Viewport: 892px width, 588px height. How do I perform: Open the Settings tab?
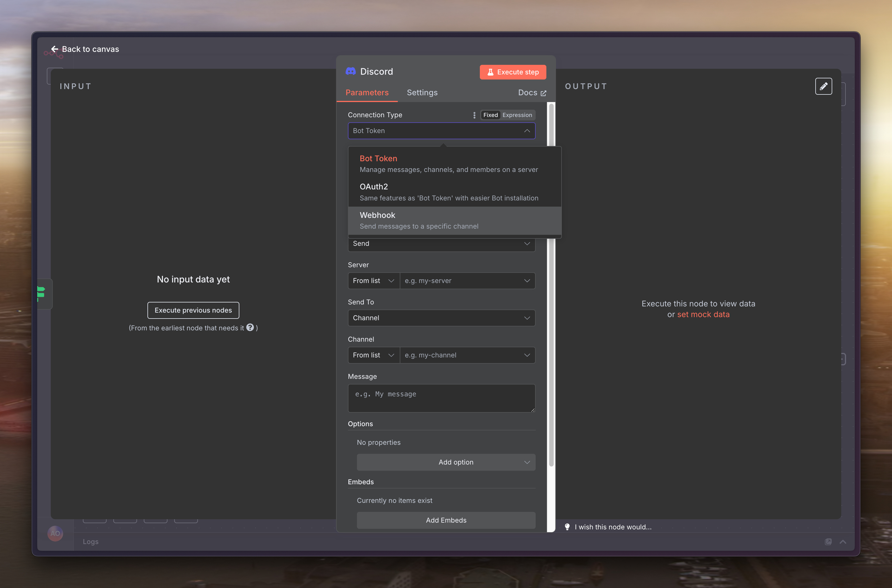tap(422, 93)
